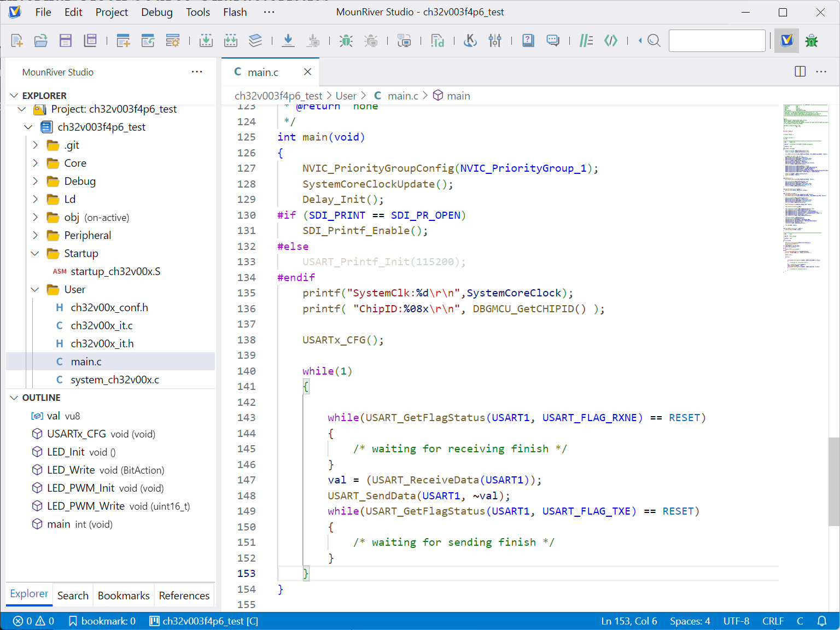The height and width of the screenshot is (630, 840).
Task: Click the sliders configuration toolbar icon
Action: click(x=495, y=40)
